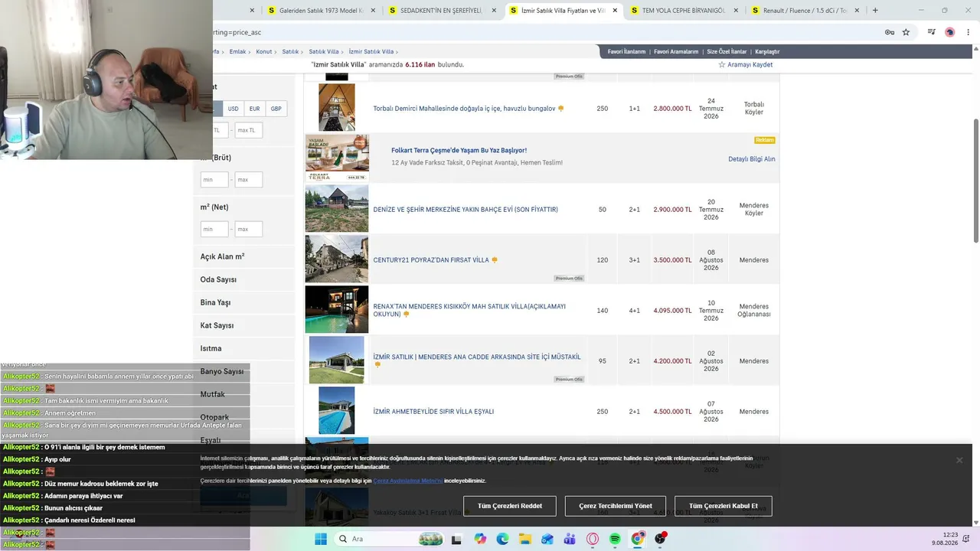Open Chrome media controls icon
The image size is (980, 551).
click(x=932, y=32)
